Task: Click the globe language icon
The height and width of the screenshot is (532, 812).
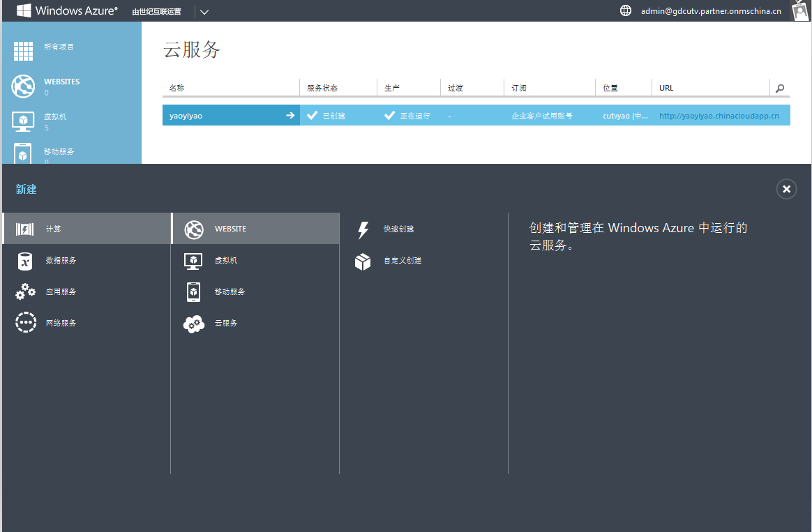Action: tap(626, 10)
